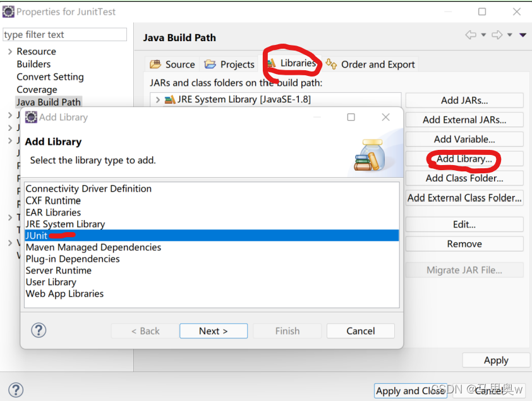Select EAR Libraries library type
Viewport: 532px width, 401px height.
click(53, 213)
